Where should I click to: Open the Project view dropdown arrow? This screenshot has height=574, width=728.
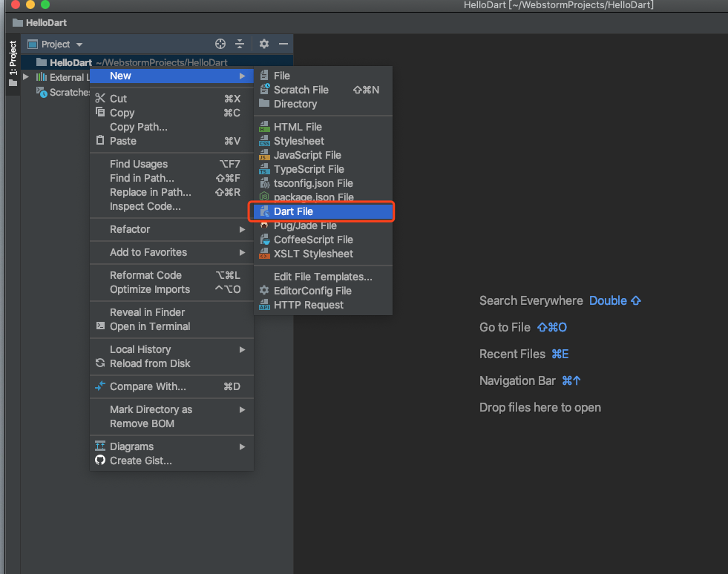pos(79,44)
